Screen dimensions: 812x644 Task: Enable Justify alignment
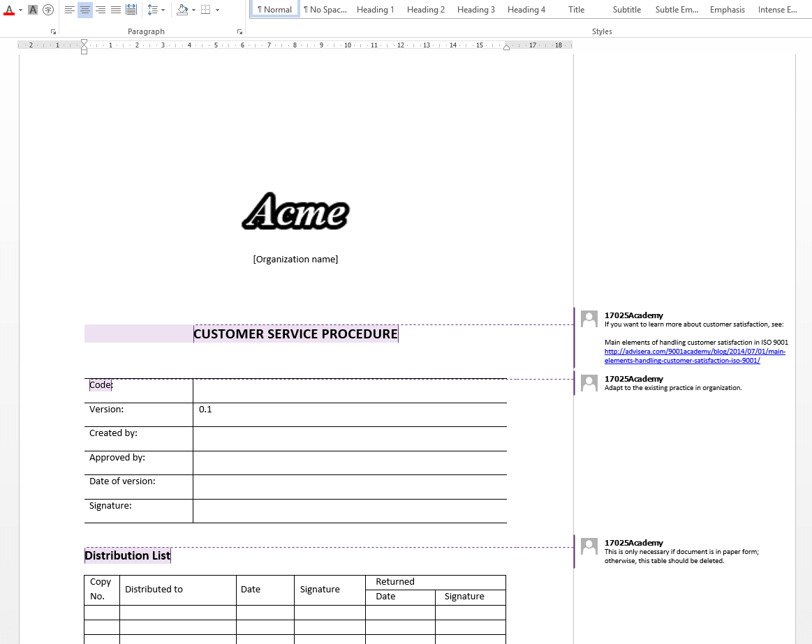115,10
